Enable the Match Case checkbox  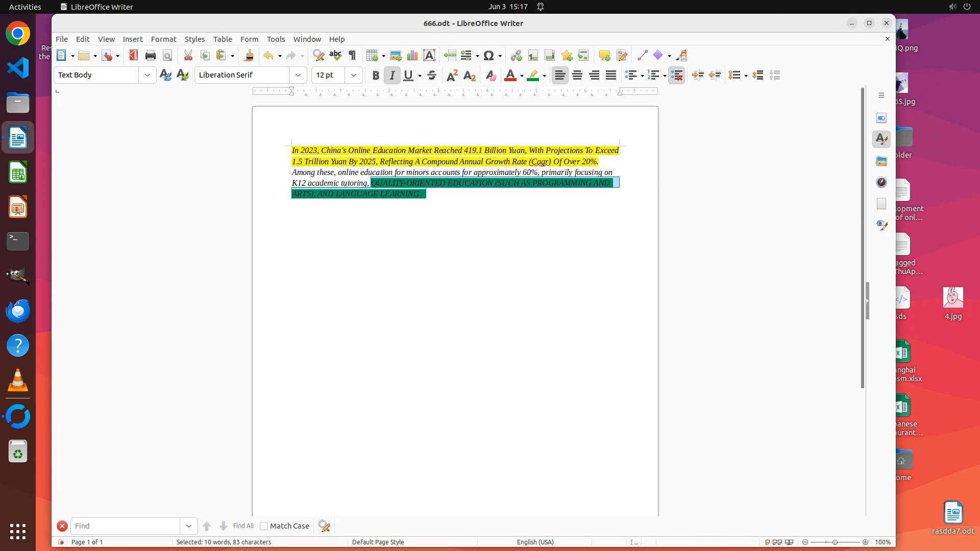[x=264, y=526]
